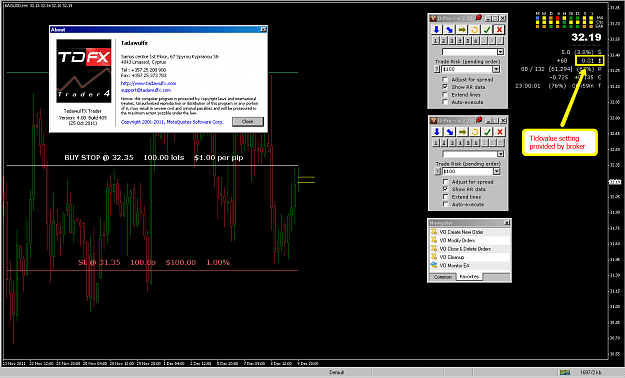The width and height of the screenshot is (625, 378).
Task: Select preset button 3 in lower D-Pro panel
Action: click(x=452, y=143)
